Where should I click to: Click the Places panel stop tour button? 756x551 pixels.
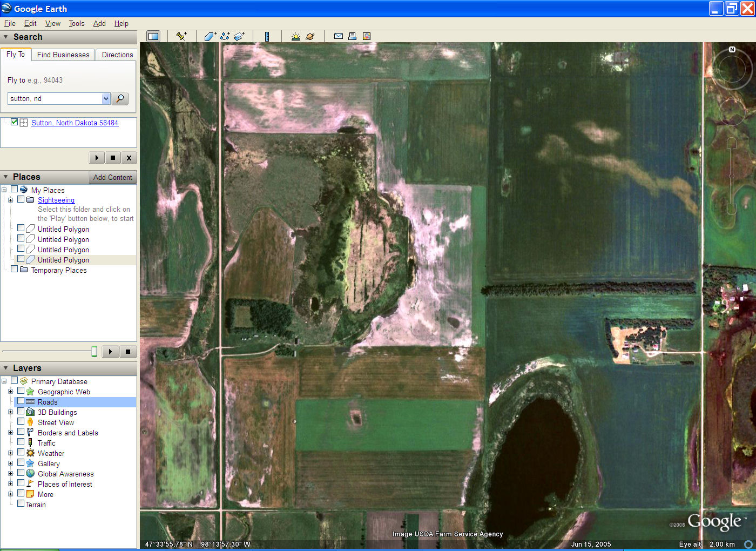(x=128, y=352)
